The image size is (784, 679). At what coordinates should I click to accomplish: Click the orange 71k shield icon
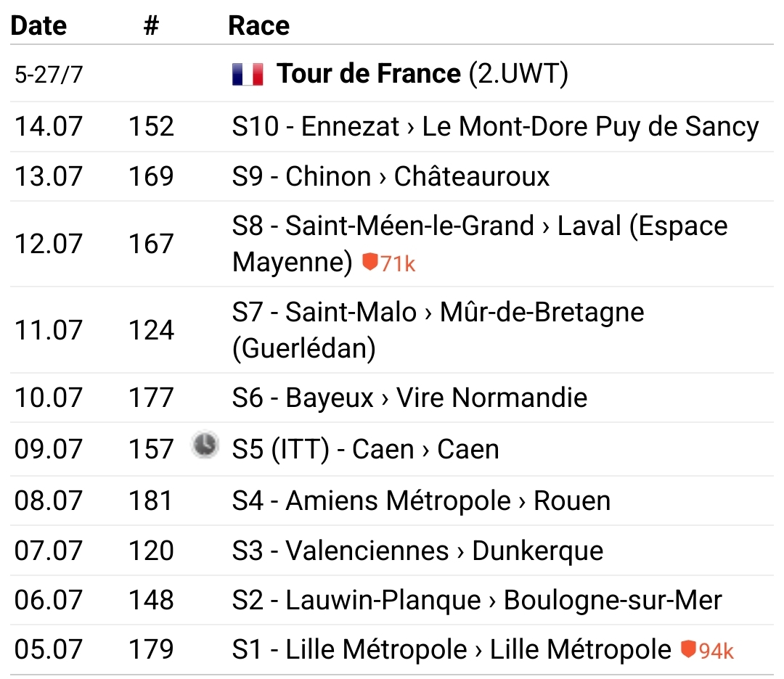coord(370,262)
